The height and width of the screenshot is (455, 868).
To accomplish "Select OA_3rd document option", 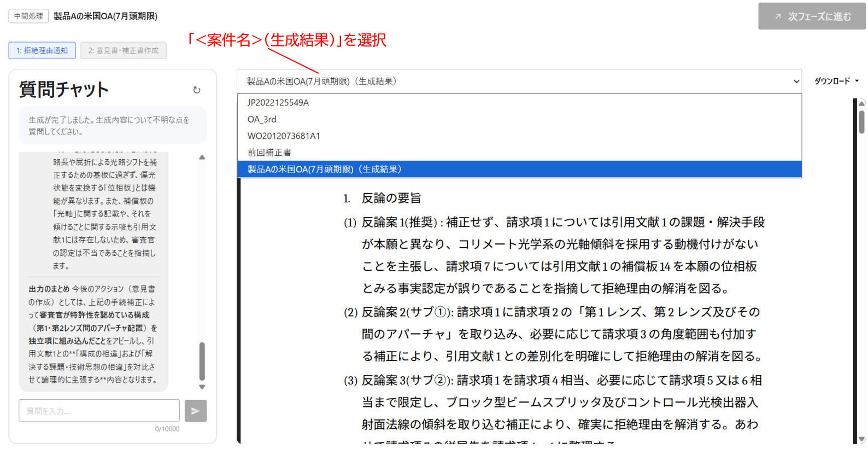I will 519,119.
